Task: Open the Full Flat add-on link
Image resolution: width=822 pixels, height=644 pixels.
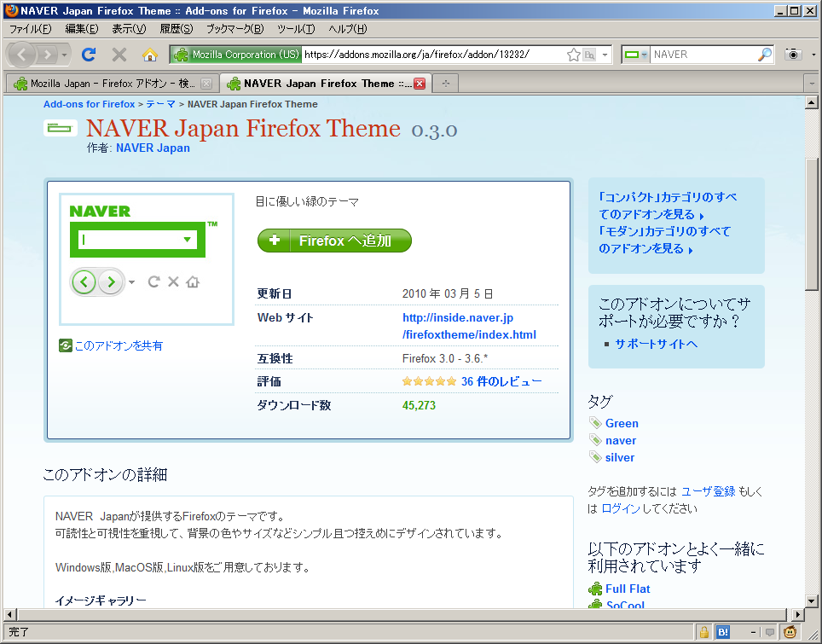Action: [628, 589]
